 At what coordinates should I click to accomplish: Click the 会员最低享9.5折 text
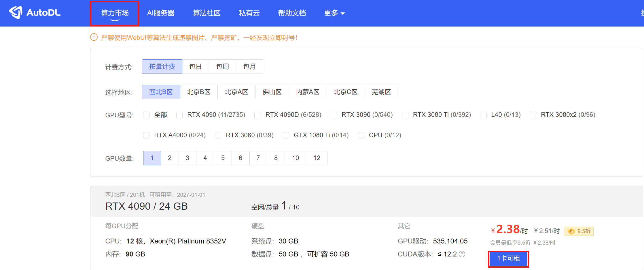(510, 243)
